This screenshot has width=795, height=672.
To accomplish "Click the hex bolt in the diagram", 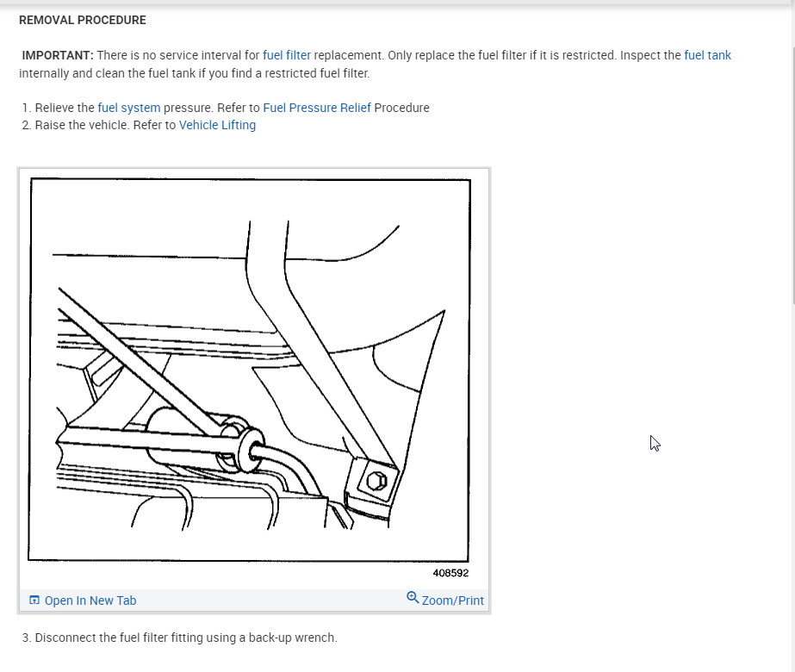I will pyautogui.click(x=376, y=481).
